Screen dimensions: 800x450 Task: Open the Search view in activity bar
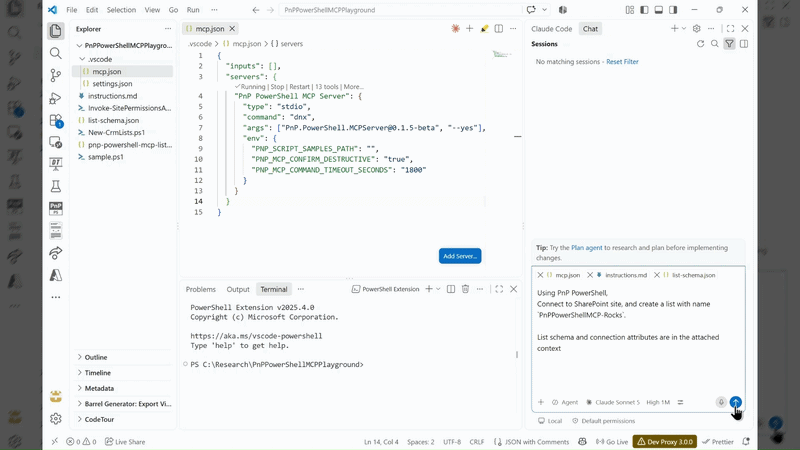point(56,53)
